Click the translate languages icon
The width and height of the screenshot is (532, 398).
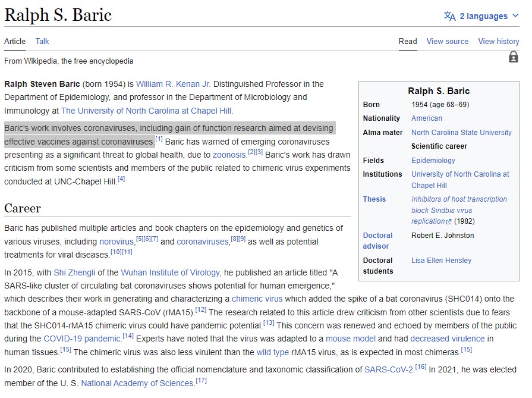pos(449,16)
